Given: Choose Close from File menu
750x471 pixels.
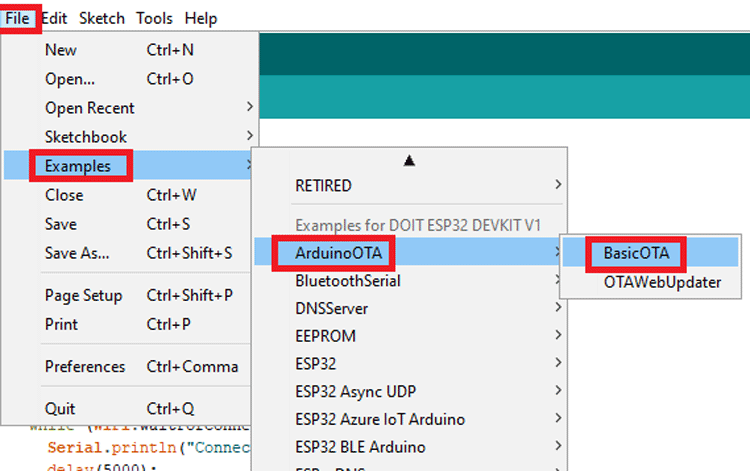Looking at the screenshot, I should 128,195.
